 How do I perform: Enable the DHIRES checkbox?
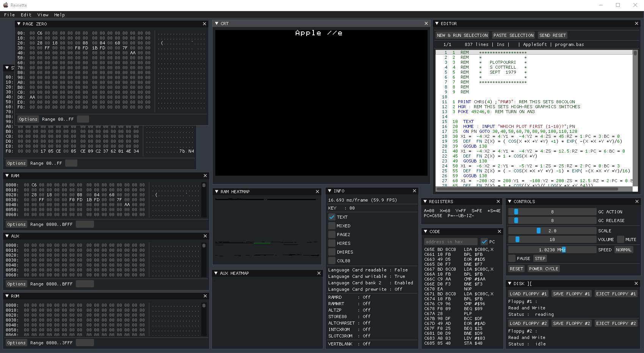point(332,252)
